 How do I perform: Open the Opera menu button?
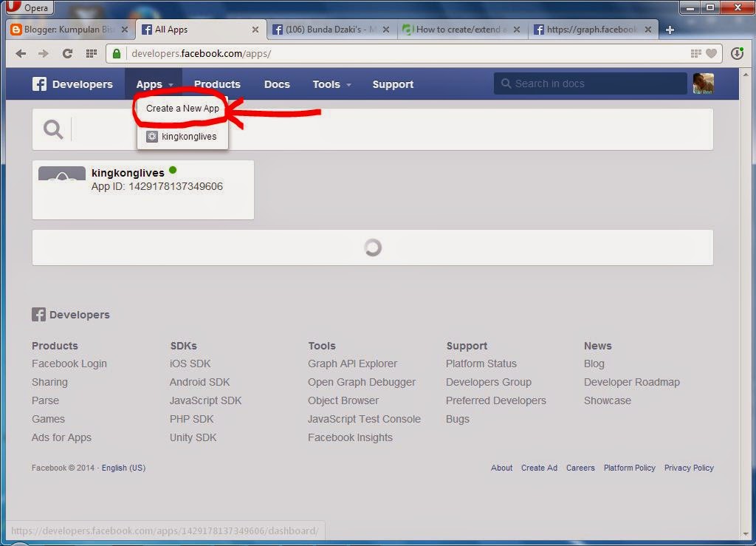pos(28,7)
